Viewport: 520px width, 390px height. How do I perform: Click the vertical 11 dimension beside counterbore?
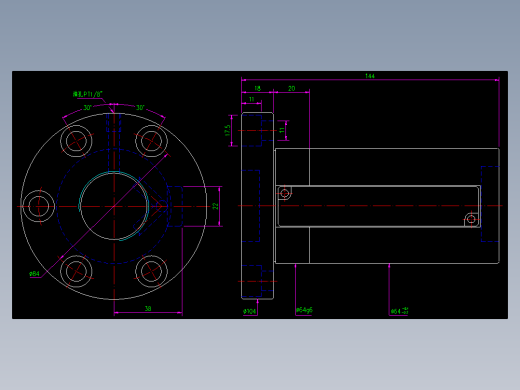[282, 130]
